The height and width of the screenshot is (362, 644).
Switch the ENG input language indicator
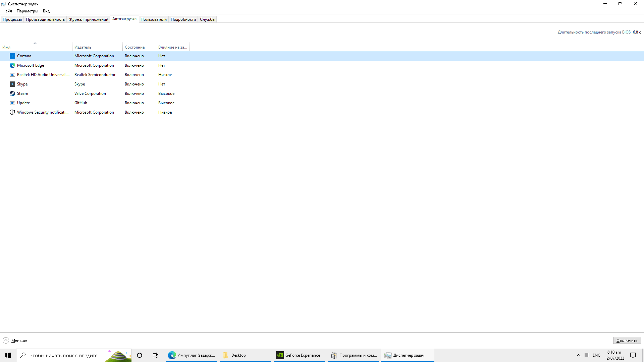pyautogui.click(x=596, y=355)
